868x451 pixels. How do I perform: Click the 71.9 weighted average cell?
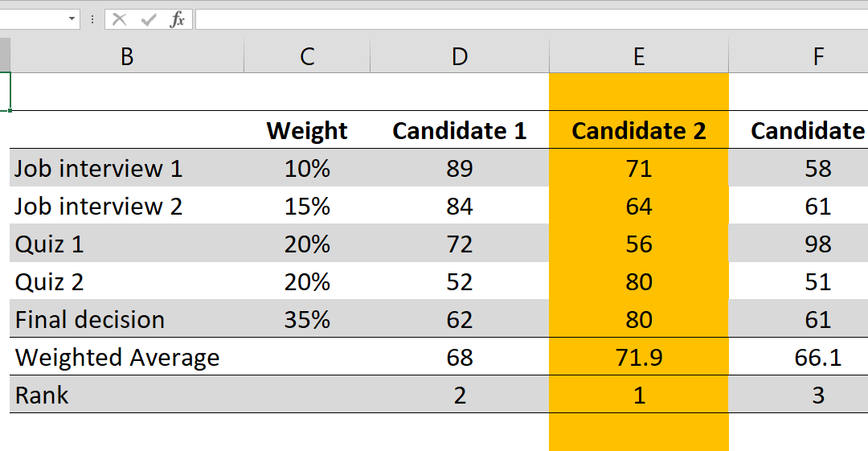pos(639,357)
